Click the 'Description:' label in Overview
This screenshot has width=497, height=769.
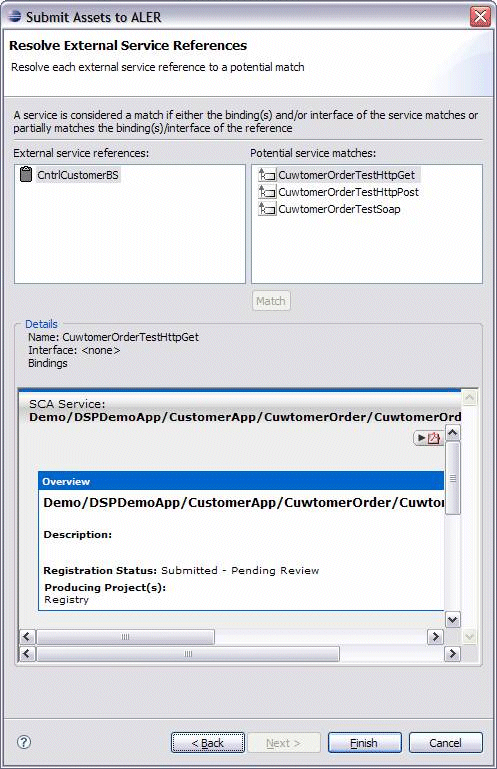[78, 535]
